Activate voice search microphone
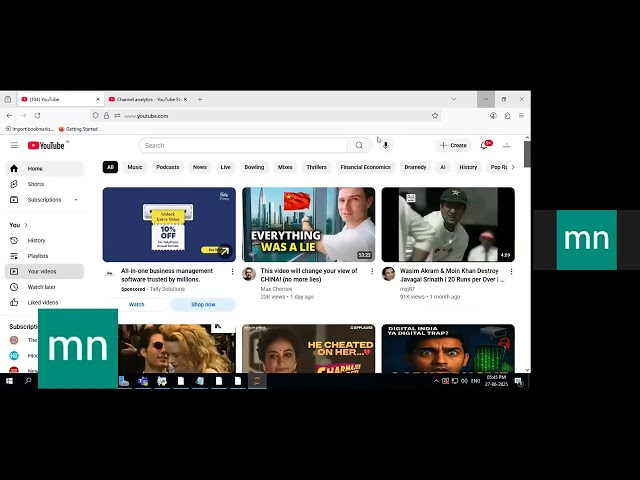Screen dimensions: 640x480 [385, 145]
